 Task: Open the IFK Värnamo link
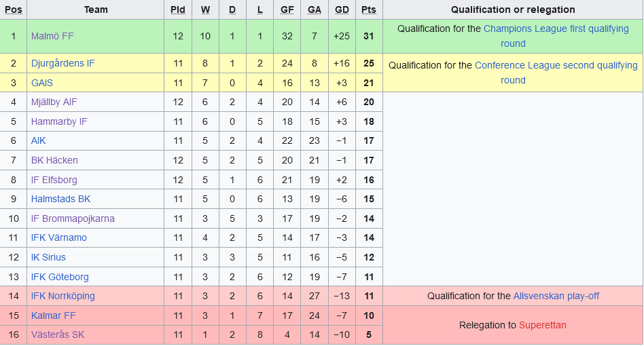[58, 237]
